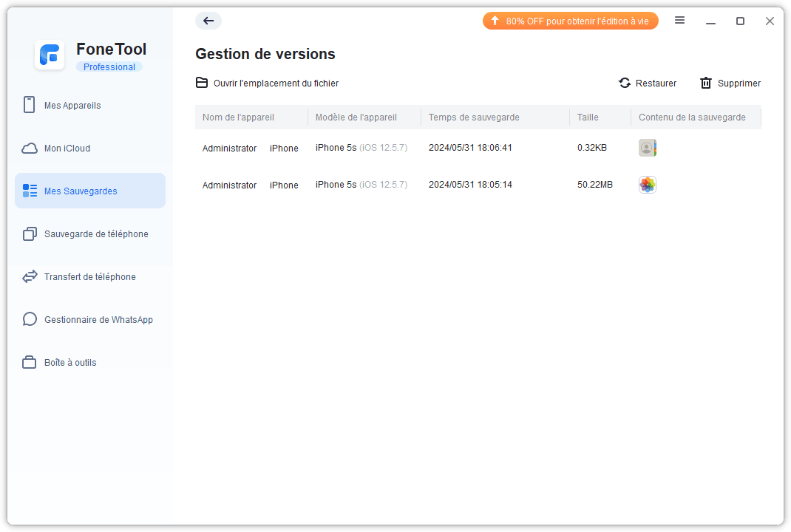The height and width of the screenshot is (532, 791).
Task: Click the Taille column header
Action: coord(588,117)
